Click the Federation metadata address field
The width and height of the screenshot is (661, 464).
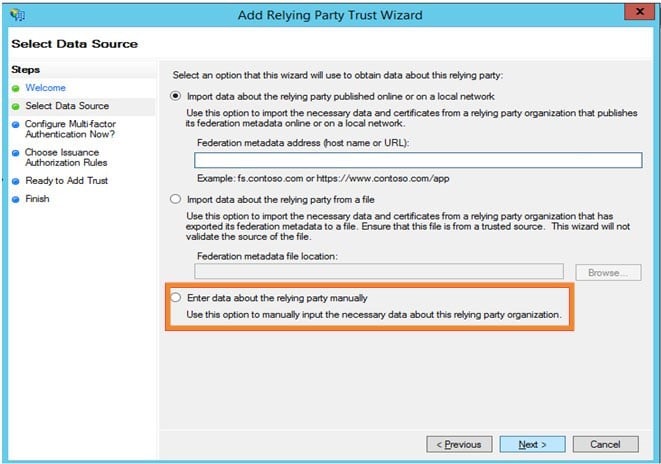(417, 160)
